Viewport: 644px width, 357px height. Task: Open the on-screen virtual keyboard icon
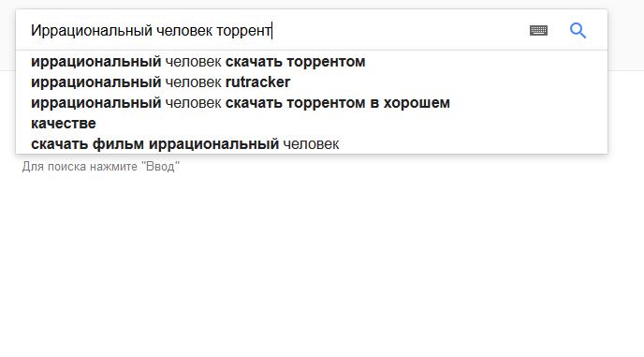538,30
